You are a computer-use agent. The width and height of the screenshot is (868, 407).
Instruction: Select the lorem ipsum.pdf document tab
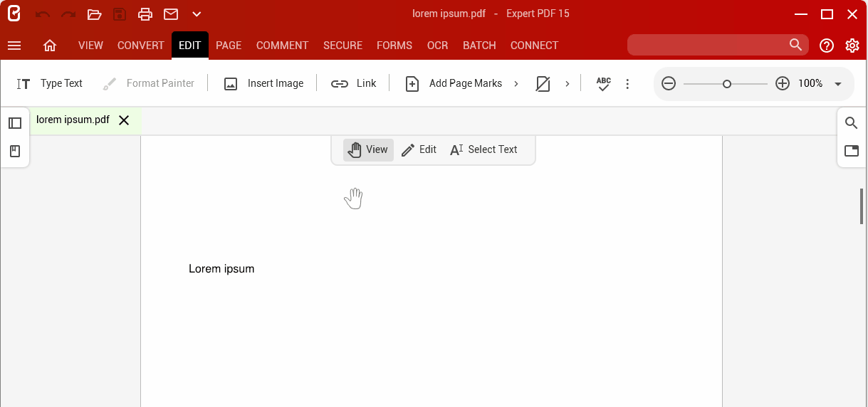tap(73, 120)
